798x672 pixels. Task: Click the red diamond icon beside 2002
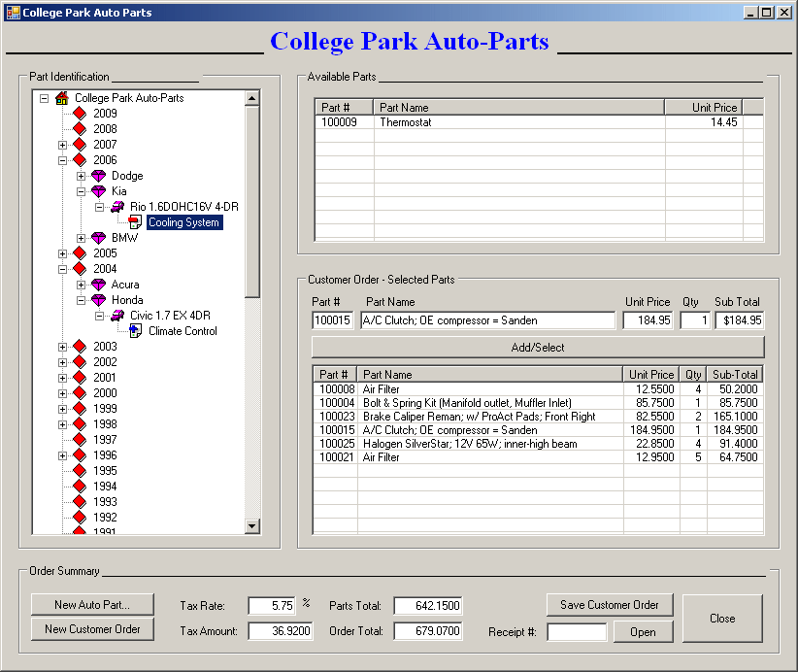click(x=80, y=362)
